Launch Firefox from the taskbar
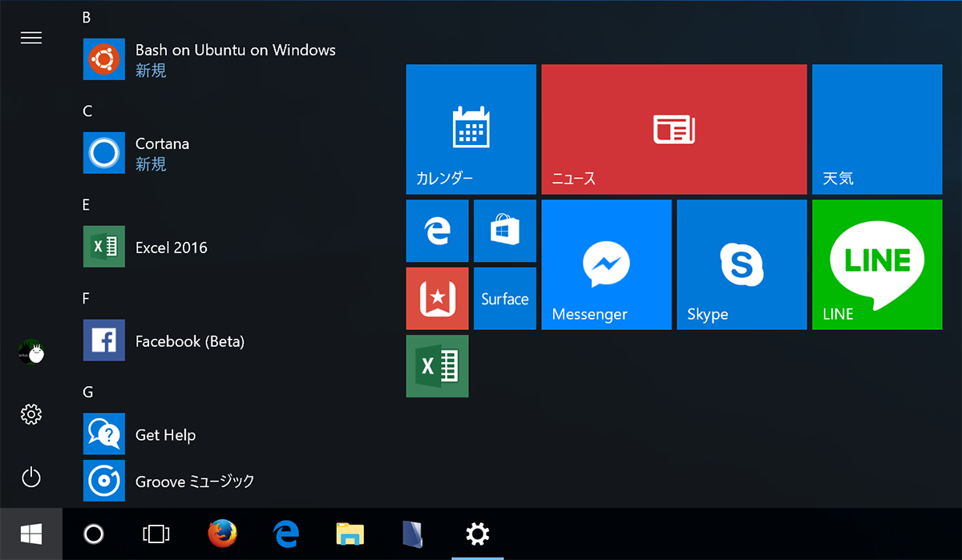This screenshot has width=962, height=560. (222, 534)
